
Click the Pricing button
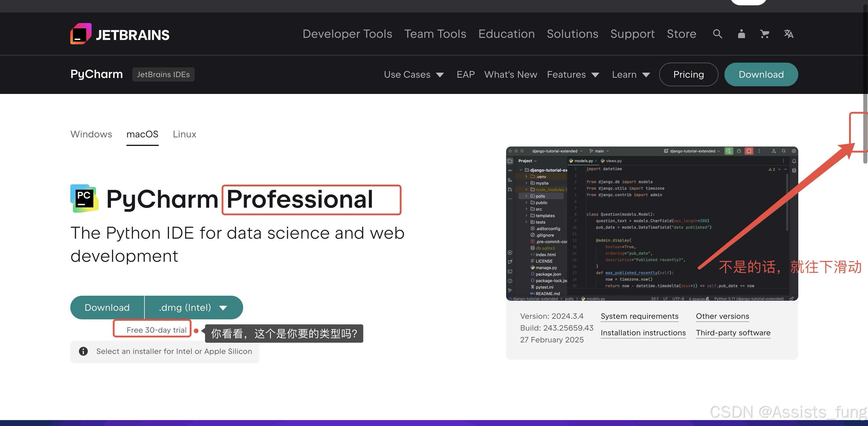(688, 74)
